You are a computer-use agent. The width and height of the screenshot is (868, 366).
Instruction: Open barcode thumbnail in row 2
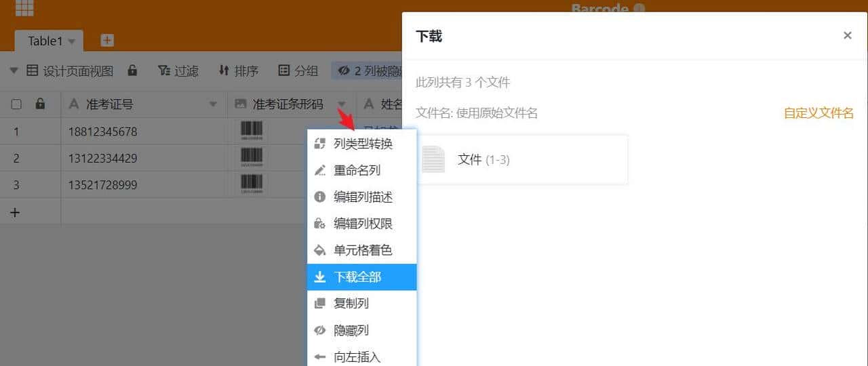coord(251,158)
